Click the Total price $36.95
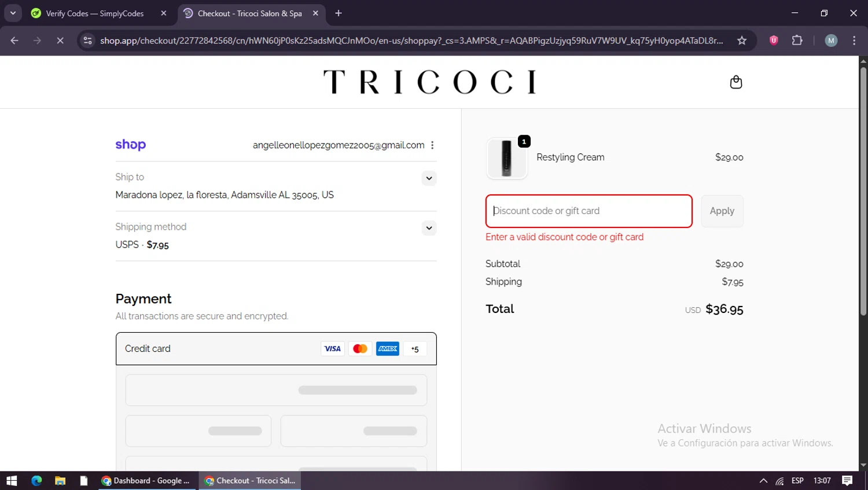This screenshot has width=868, height=490. coord(724,310)
